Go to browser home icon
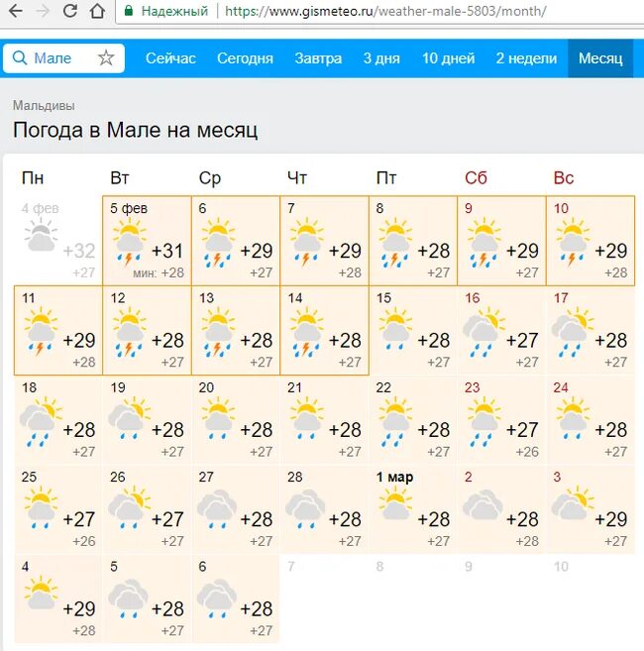644x651 pixels. coord(97,11)
